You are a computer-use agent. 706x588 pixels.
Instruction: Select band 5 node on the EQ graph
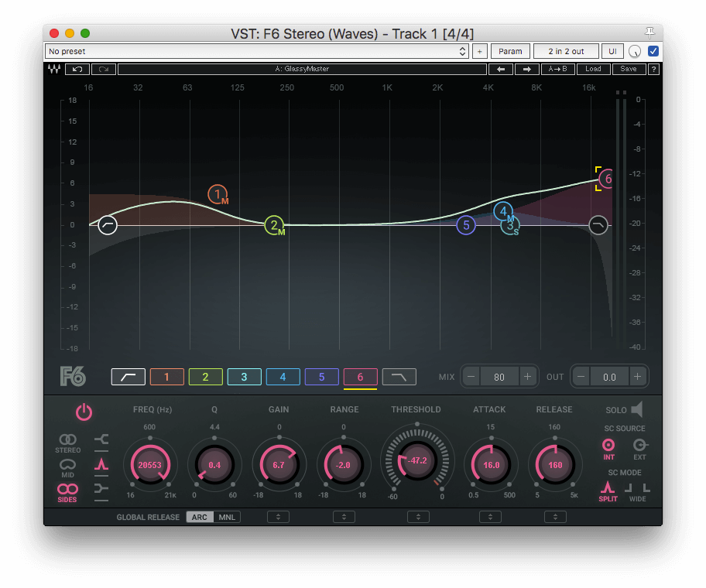click(x=466, y=225)
